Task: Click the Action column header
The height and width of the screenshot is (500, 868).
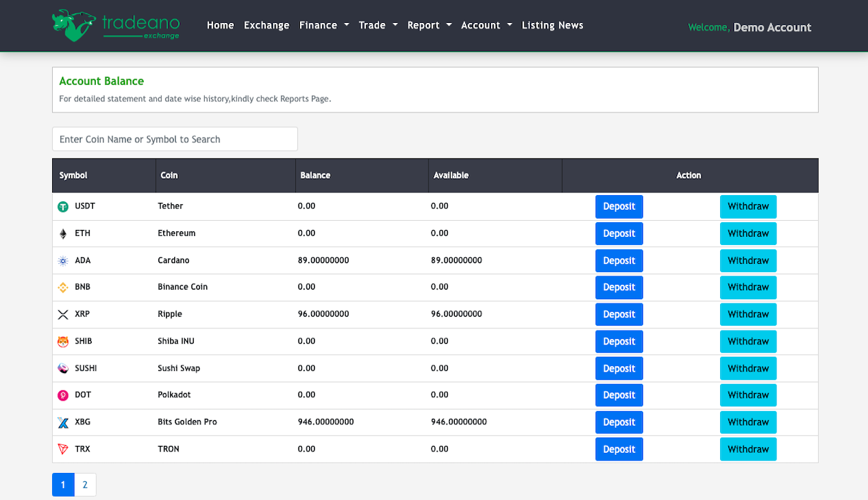Action: [x=689, y=175]
